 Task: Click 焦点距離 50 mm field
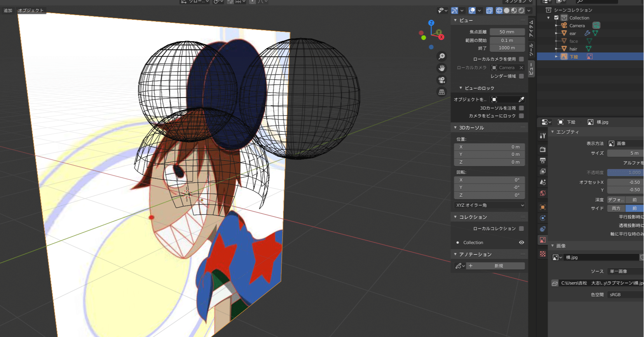(x=507, y=32)
